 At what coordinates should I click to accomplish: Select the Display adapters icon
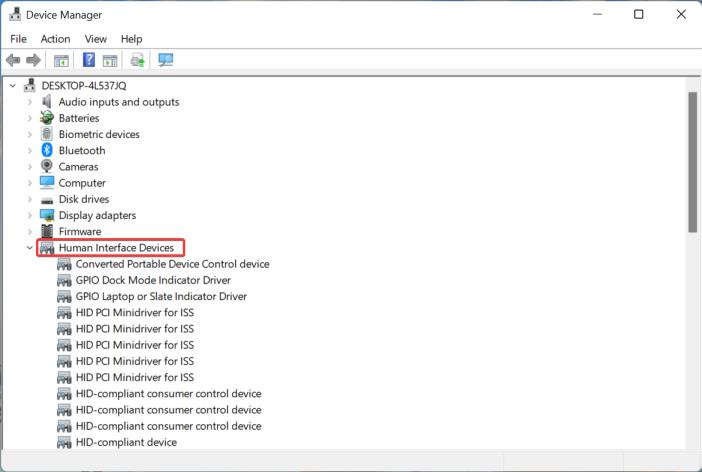[47, 215]
